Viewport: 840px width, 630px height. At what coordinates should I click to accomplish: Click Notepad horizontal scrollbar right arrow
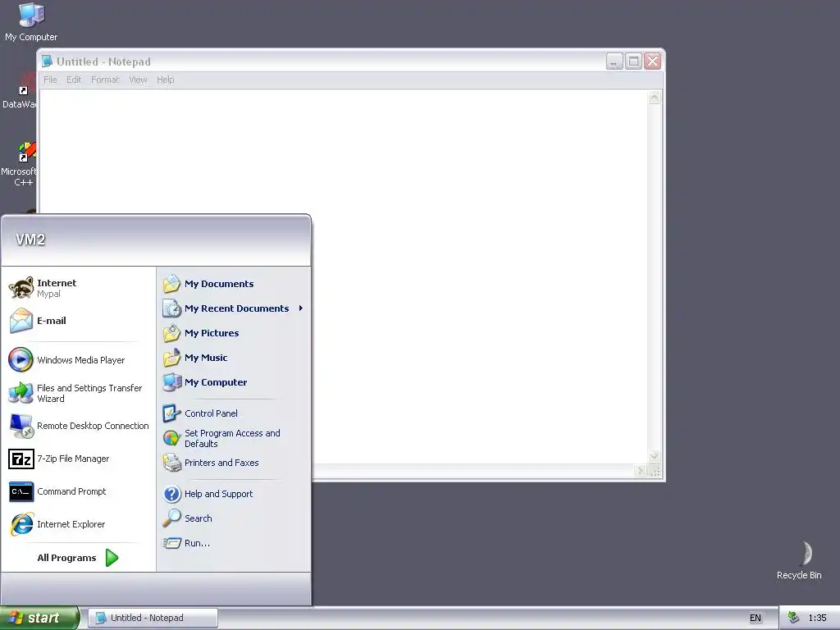(640, 470)
